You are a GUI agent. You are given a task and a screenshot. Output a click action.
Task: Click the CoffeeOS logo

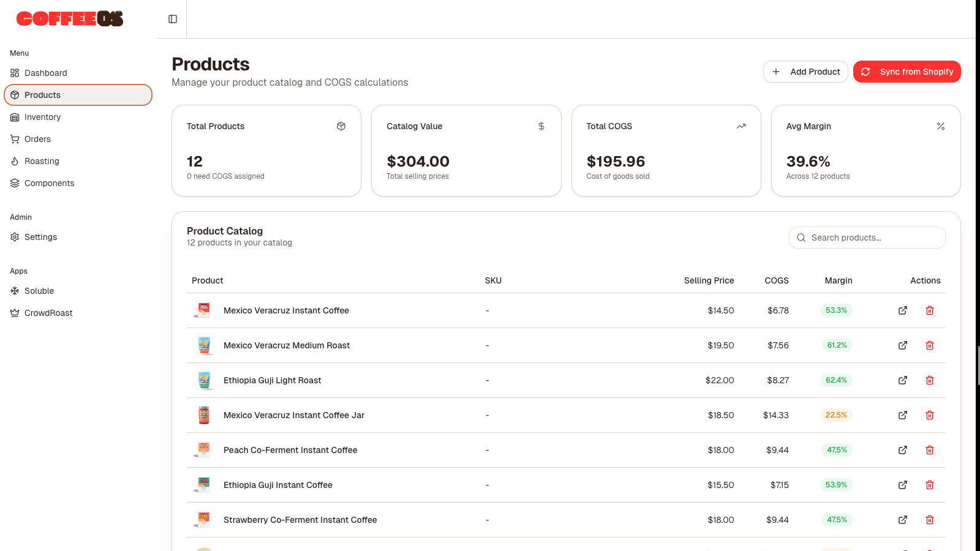[70, 19]
